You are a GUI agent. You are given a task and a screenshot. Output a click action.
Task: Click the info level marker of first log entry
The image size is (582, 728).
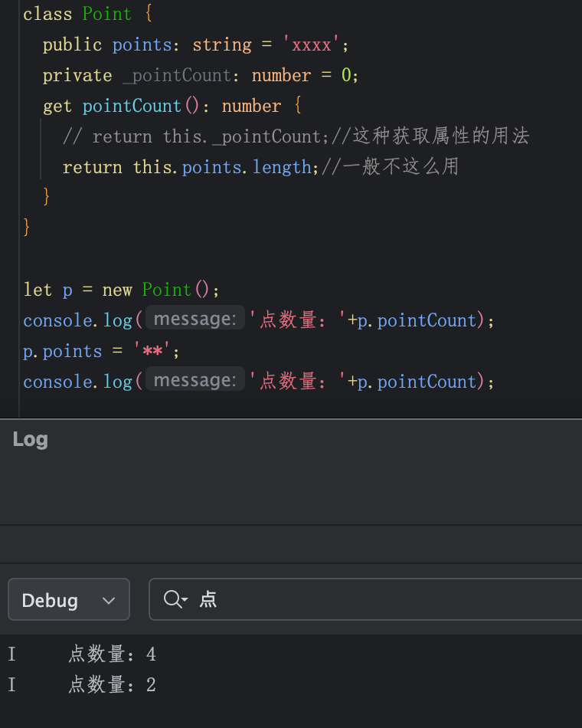12,654
